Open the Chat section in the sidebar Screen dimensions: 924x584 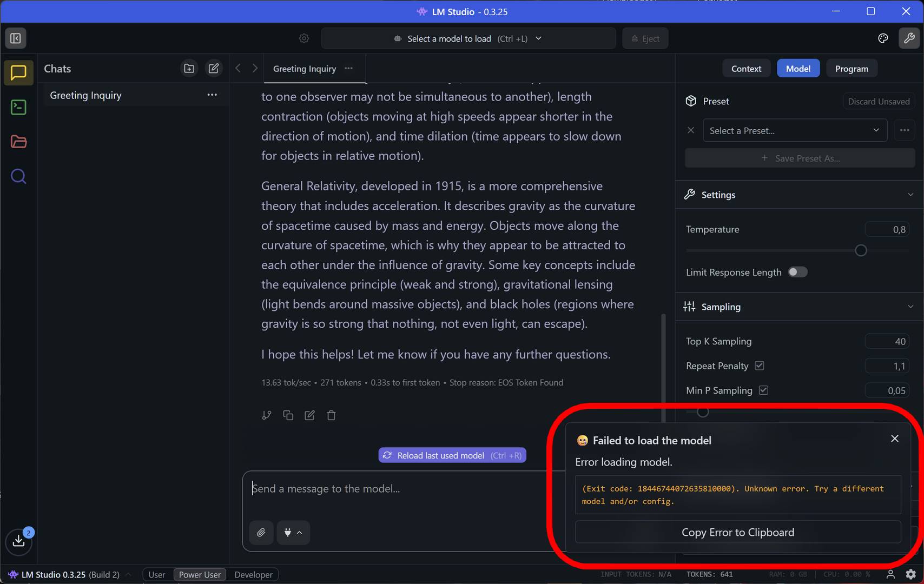pyautogui.click(x=18, y=72)
